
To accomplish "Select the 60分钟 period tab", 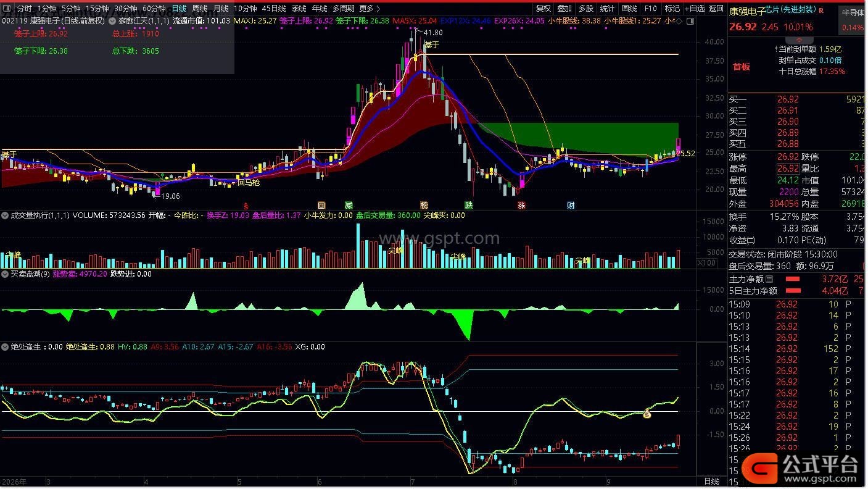I will tap(154, 9).
